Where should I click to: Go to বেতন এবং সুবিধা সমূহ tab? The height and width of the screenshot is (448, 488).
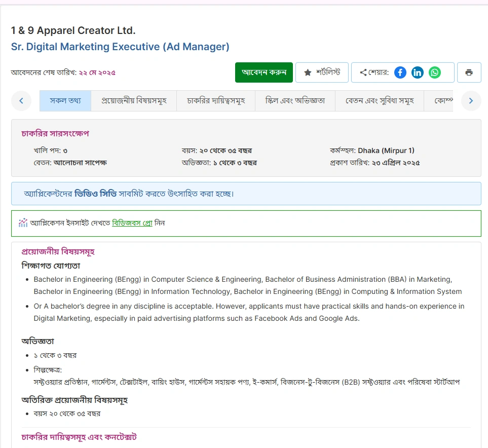click(x=380, y=100)
